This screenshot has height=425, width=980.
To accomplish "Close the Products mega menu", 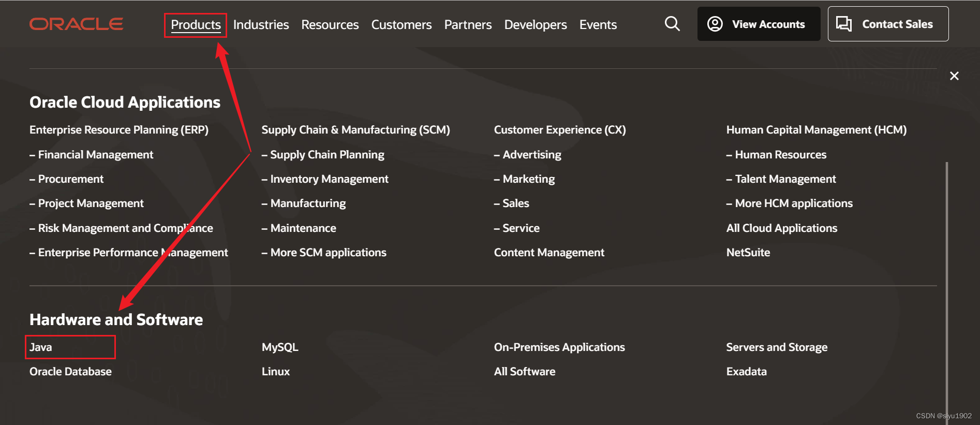I will [954, 76].
